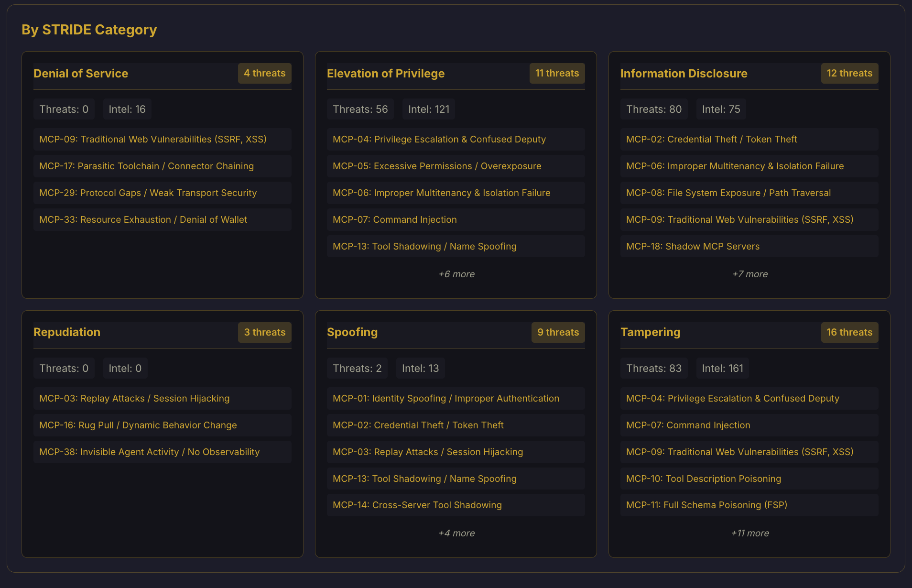The height and width of the screenshot is (588, 912).
Task: Select Intel: 13 chip
Action: click(x=421, y=368)
